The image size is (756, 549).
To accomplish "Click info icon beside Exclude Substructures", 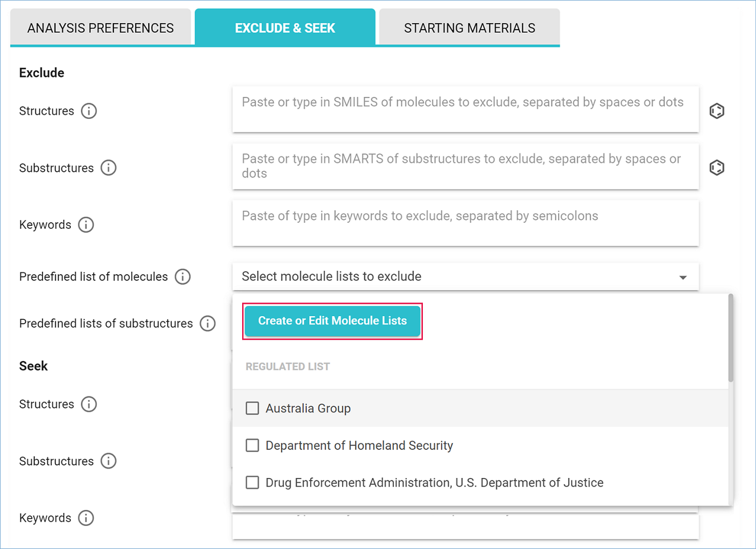I will pyautogui.click(x=108, y=168).
